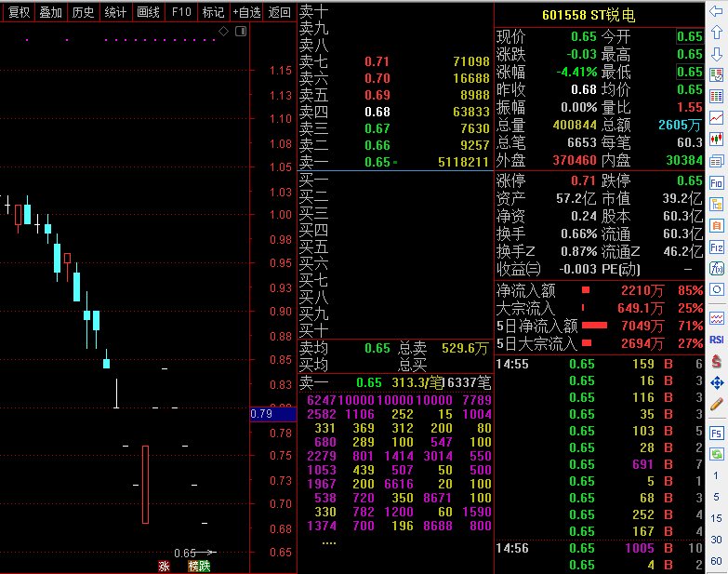Screen dimensions: 728x574
Task: Click the 标记 mark button
Action: point(214,12)
